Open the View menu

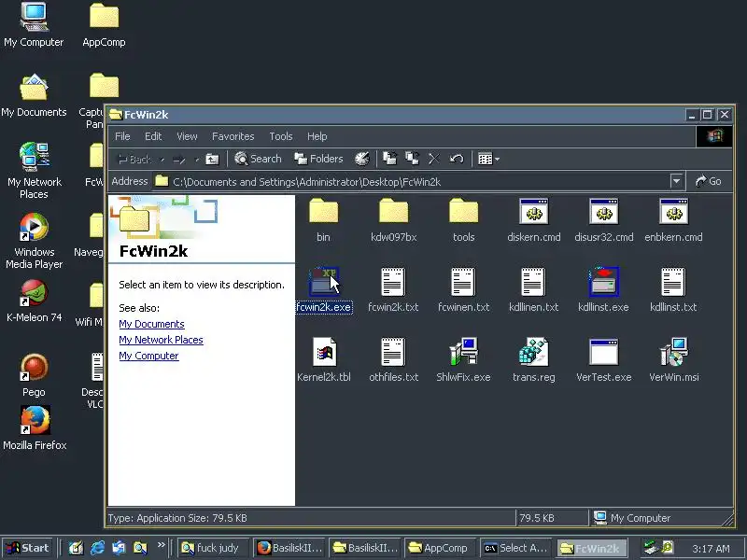tap(187, 136)
